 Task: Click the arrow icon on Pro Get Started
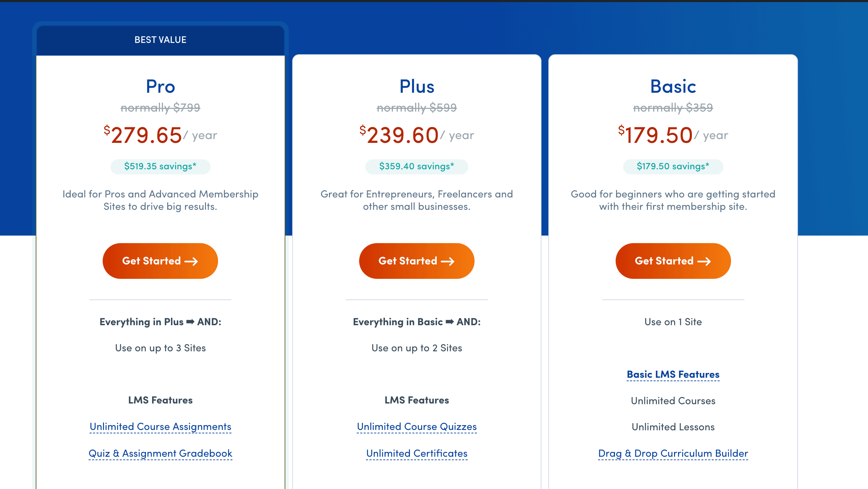click(191, 262)
